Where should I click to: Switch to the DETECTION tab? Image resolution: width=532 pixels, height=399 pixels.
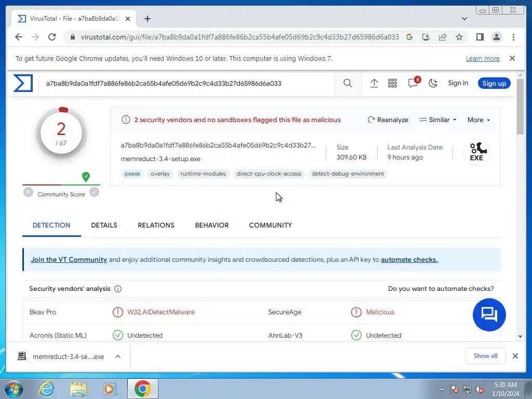(51, 225)
